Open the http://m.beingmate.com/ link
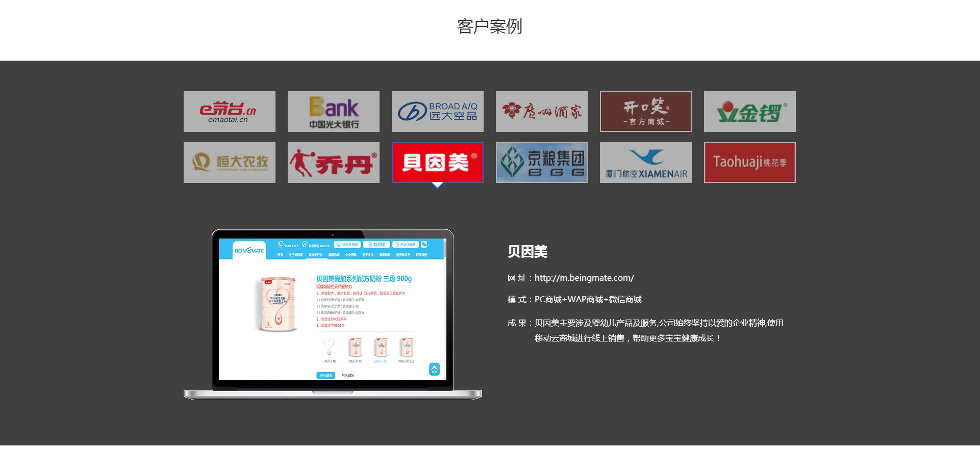 click(x=584, y=278)
